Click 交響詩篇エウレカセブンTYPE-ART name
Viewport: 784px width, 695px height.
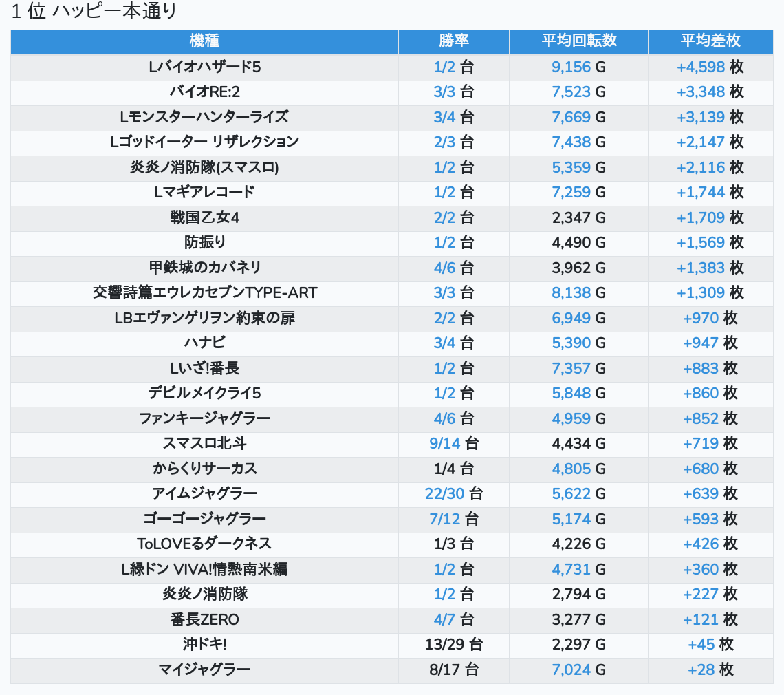pos(204,292)
